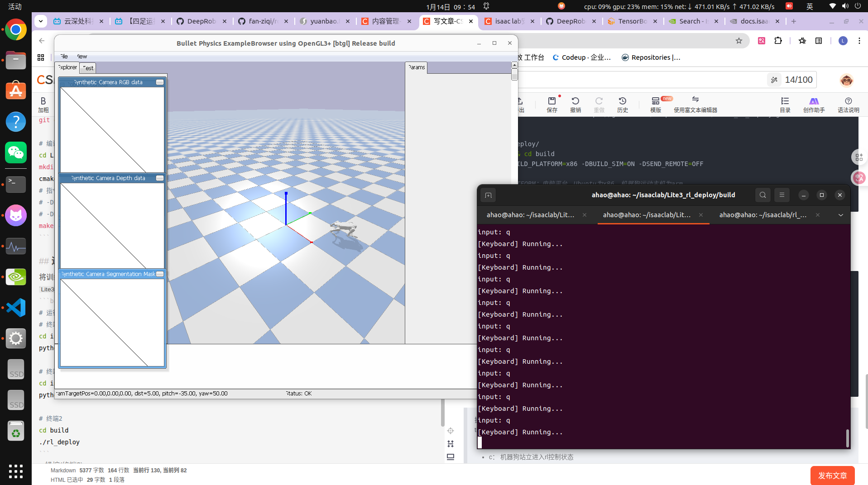The height and width of the screenshot is (485, 868).
Task: Collapse the Synthetic Camera RGB data panel
Action: [160, 82]
